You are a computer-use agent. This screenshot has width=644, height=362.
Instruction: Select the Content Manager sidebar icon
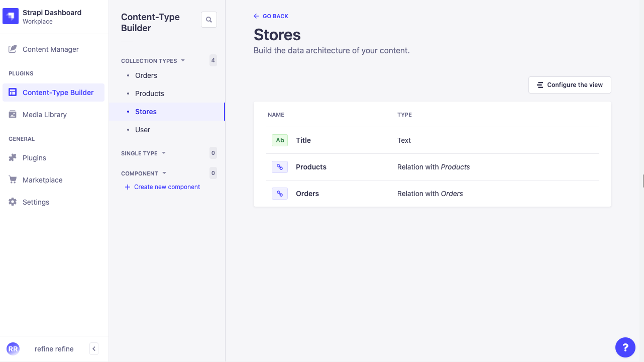pos(13,49)
